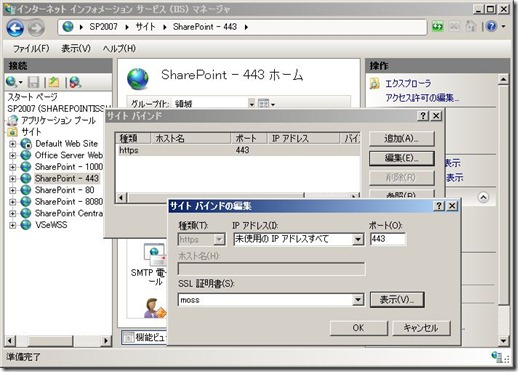Click the ポート field containing 443

(388, 239)
